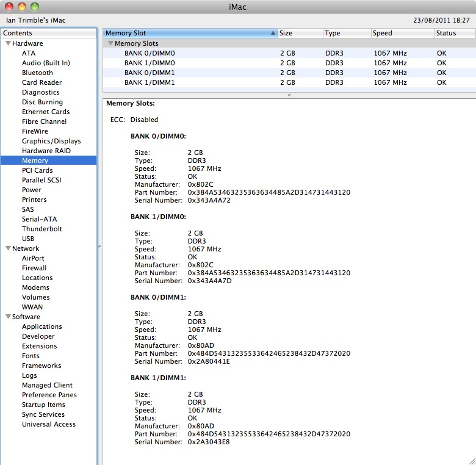Select Developer entry
Screen dimensions: 476x465
(38, 336)
